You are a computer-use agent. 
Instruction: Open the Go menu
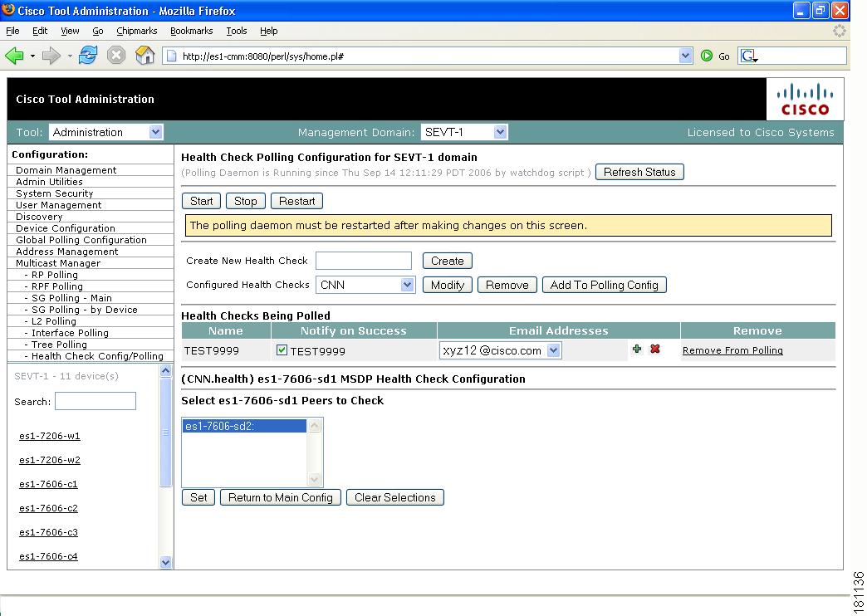click(x=98, y=31)
